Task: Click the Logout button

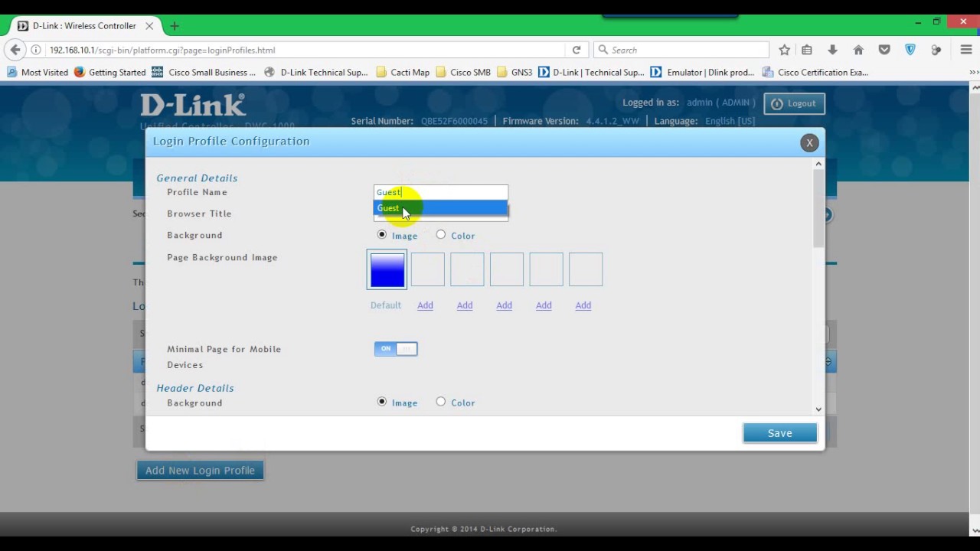Action: click(794, 103)
